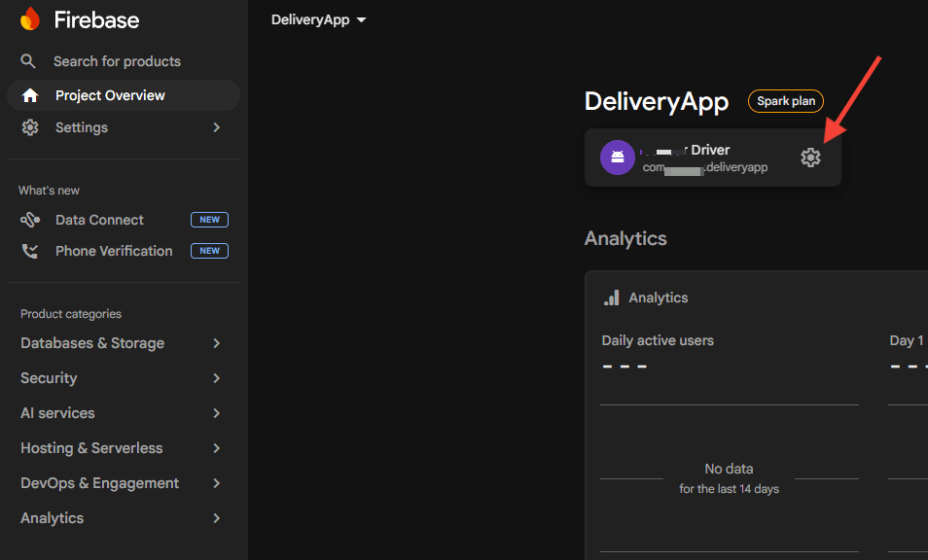The image size is (928, 560).
Task: Click the Spark plan badge
Action: [785, 101]
